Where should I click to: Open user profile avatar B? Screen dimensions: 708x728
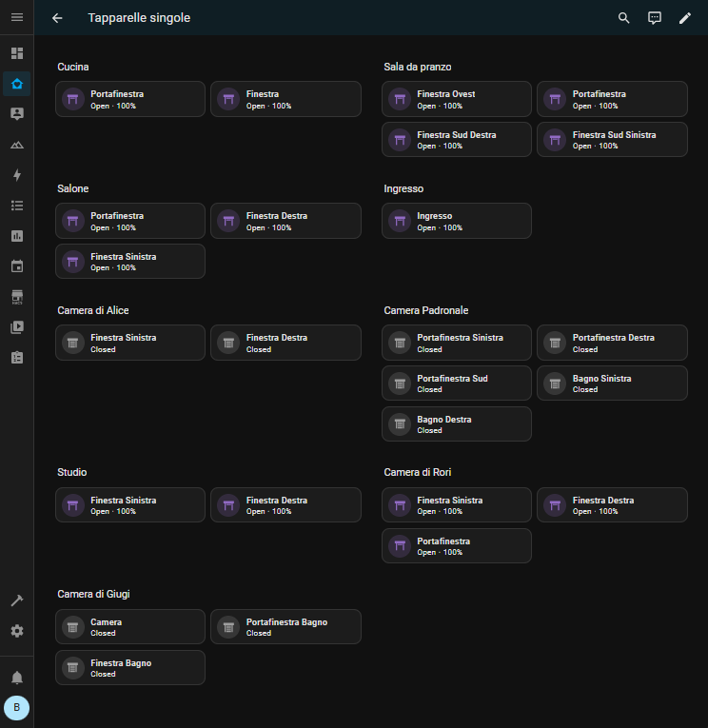coord(16,708)
